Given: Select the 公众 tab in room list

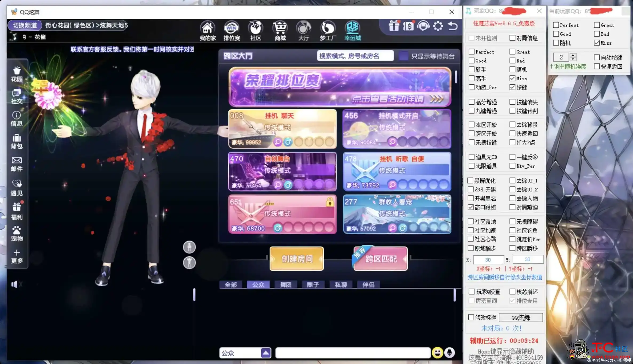Looking at the screenshot, I should 257,284.
